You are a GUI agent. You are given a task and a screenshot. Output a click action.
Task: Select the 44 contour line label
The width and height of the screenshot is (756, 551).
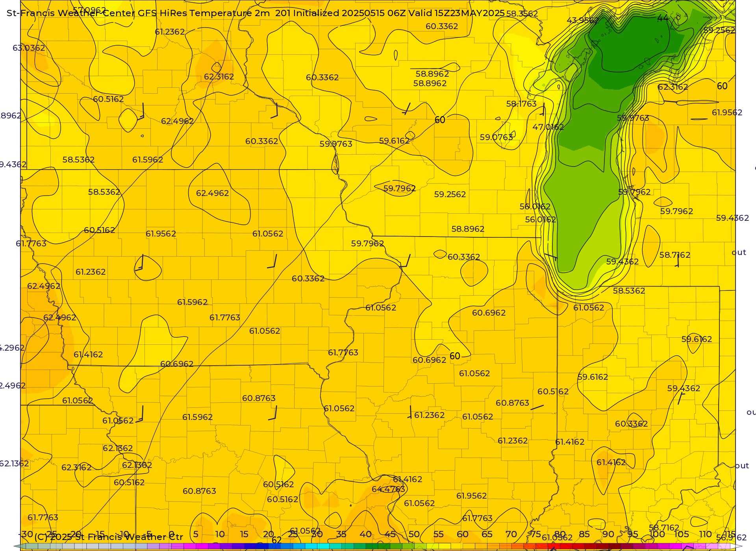pos(663,18)
